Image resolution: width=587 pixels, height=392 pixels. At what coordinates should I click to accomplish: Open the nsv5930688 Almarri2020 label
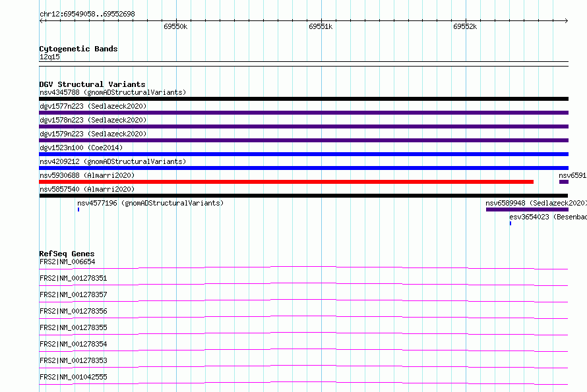(87, 175)
